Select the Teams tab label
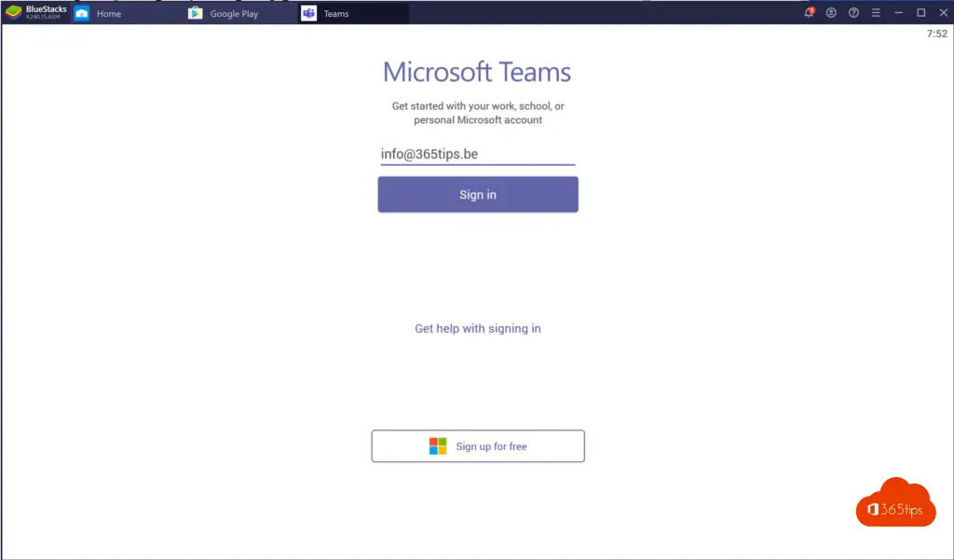 click(336, 14)
